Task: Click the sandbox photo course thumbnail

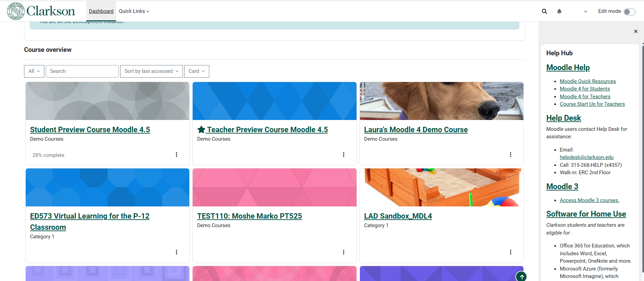Action: (x=442, y=187)
